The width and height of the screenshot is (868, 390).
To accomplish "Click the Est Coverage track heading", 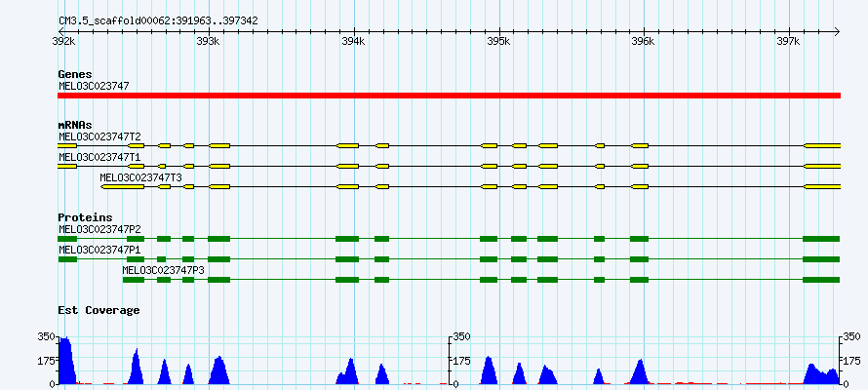I will 99,310.
